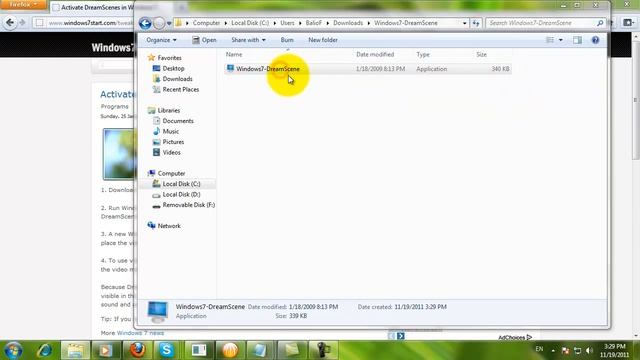Open Videos library
This screenshot has height=360, width=640.
(171, 153)
